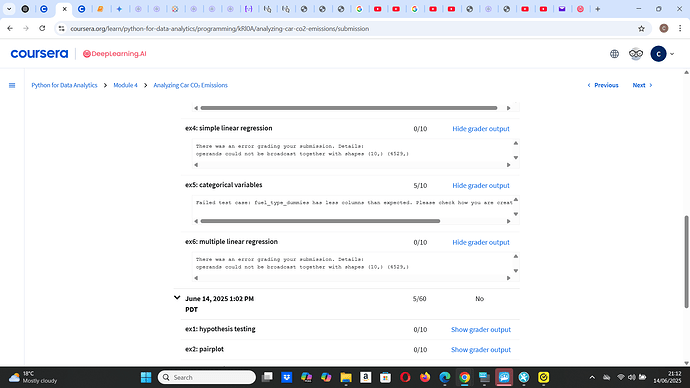Show grader output for ex2 pairplot
690x388 pixels.
point(481,350)
